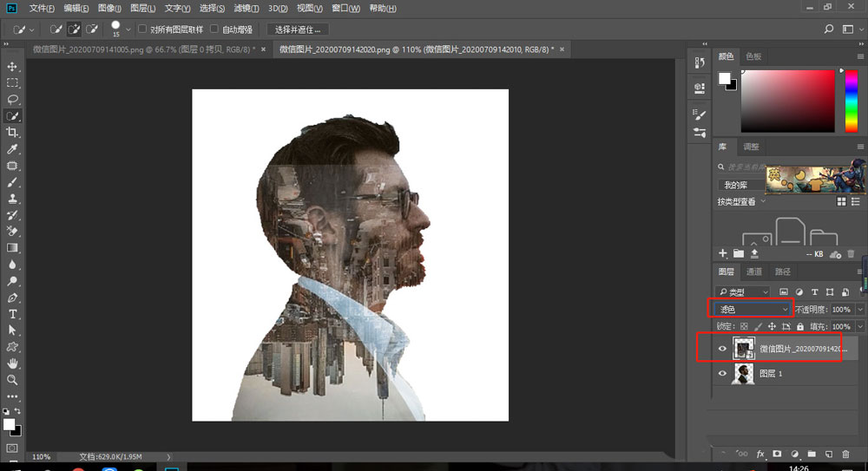
Task: Enable 对所有图层取样 checkbox
Action: pos(142,29)
